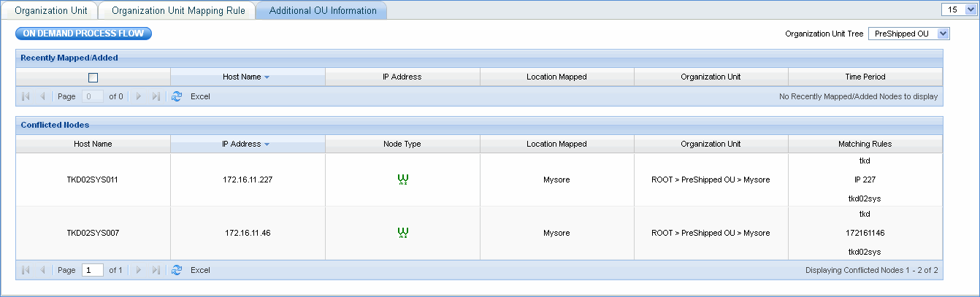Viewport: 980px width, 297px height.
Task: Click the page number field in Conflicted Nodes
Action: [92, 270]
